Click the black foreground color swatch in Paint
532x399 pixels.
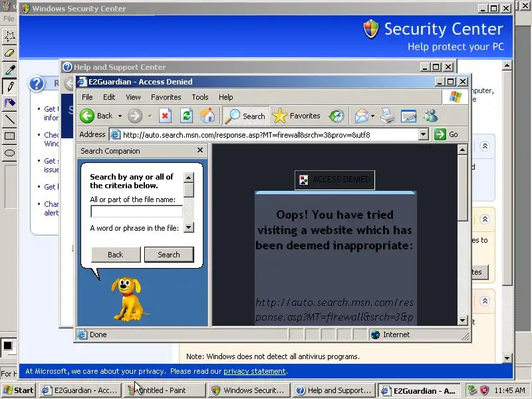coord(7,346)
